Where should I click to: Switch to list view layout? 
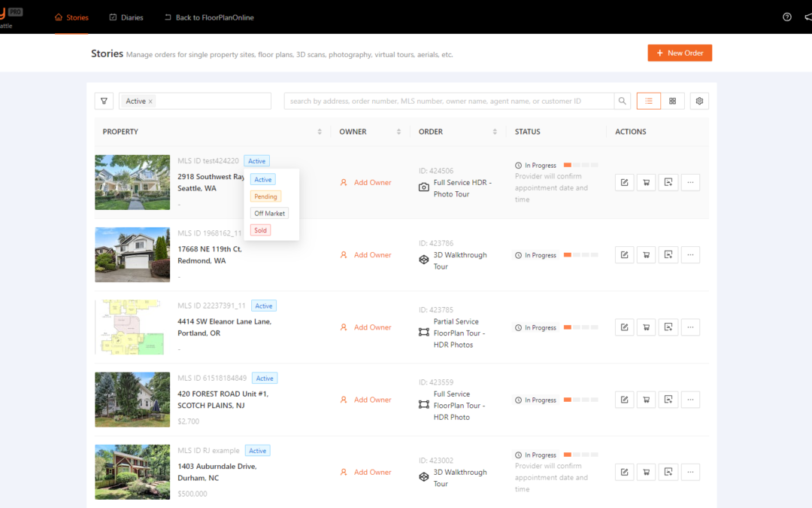click(x=648, y=100)
